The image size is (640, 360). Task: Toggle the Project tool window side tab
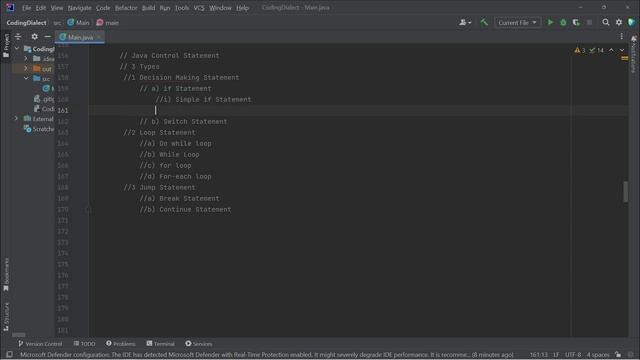pyautogui.click(x=6, y=45)
